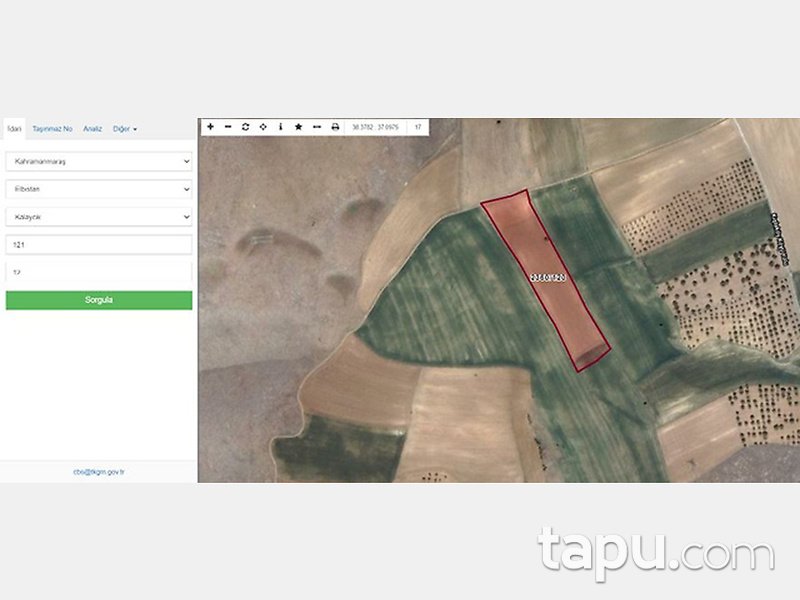This screenshot has height=600, width=800.
Task: Switch to the İdari tab
Action: (x=14, y=129)
